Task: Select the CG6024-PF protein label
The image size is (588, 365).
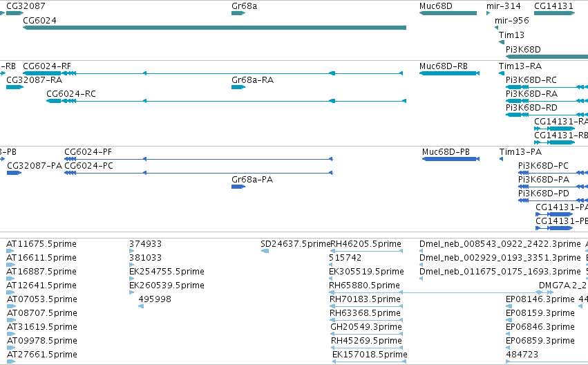Action: pos(88,152)
